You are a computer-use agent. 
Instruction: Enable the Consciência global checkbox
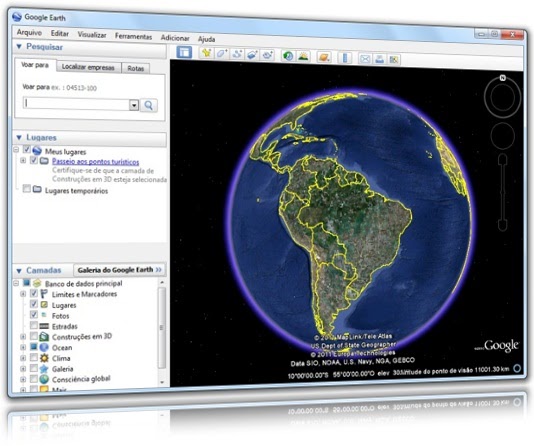[x=34, y=379]
